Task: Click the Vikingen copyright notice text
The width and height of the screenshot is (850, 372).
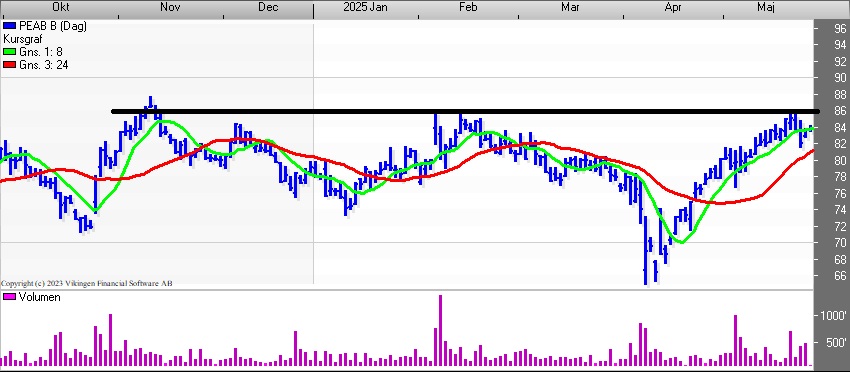Action: click(x=87, y=283)
